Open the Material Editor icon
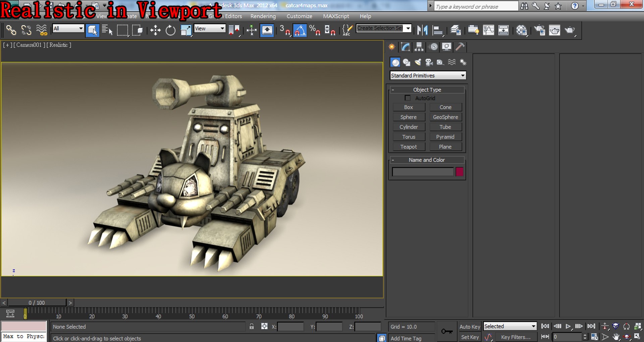The width and height of the screenshot is (644, 342). (x=522, y=31)
